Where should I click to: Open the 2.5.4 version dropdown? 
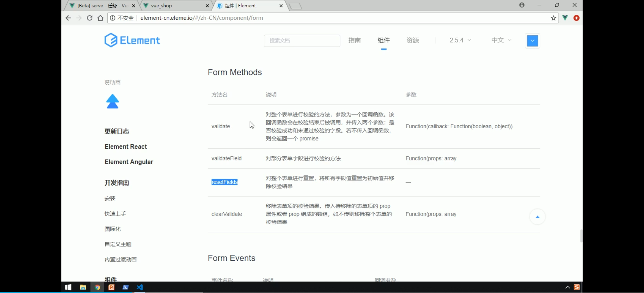[x=460, y=40]
